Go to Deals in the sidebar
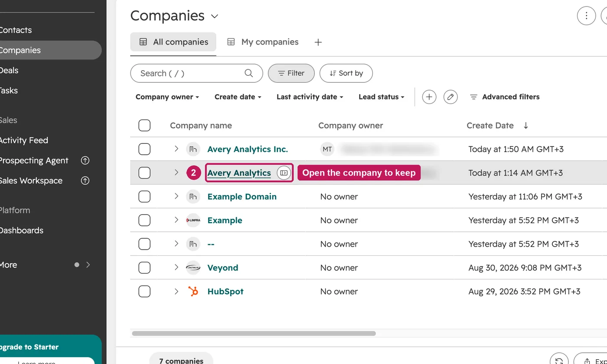 (x=9, y=70)
